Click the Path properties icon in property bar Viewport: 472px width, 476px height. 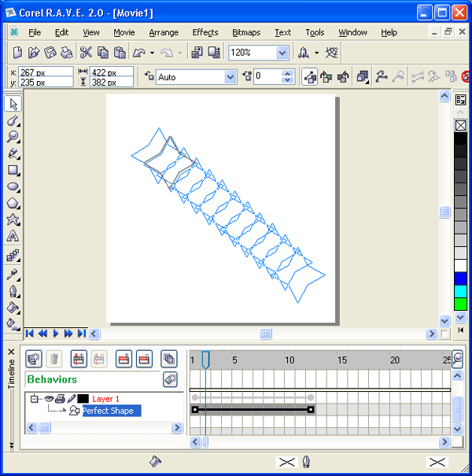point(382,76)
